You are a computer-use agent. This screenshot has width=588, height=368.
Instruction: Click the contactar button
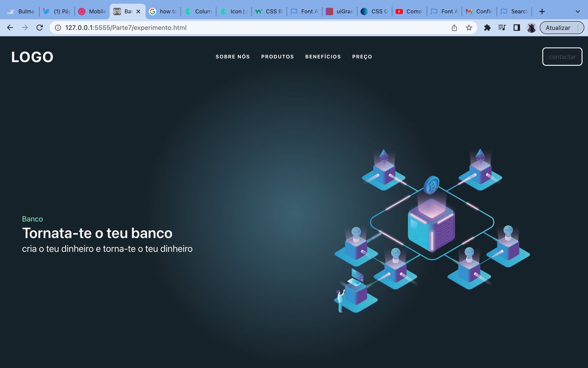point(562,56)
